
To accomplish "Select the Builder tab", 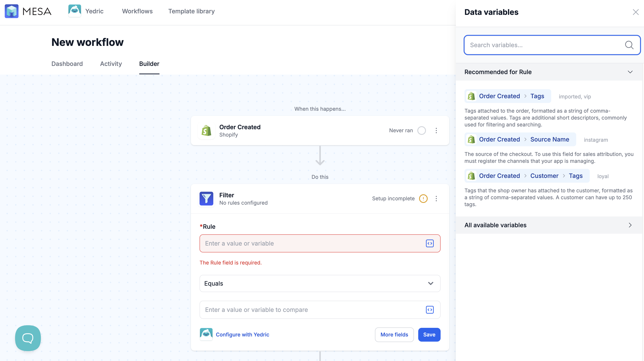I will (149, 64).
